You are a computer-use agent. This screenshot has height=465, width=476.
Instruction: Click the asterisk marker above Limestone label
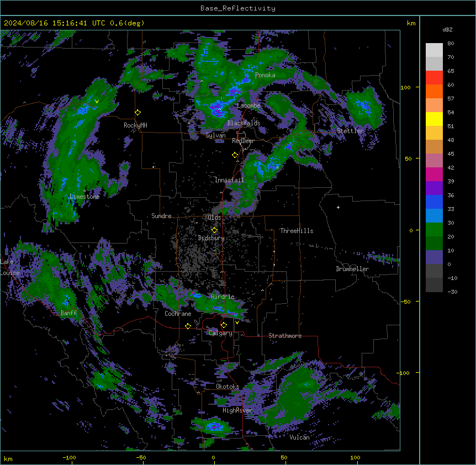point(84,191)
